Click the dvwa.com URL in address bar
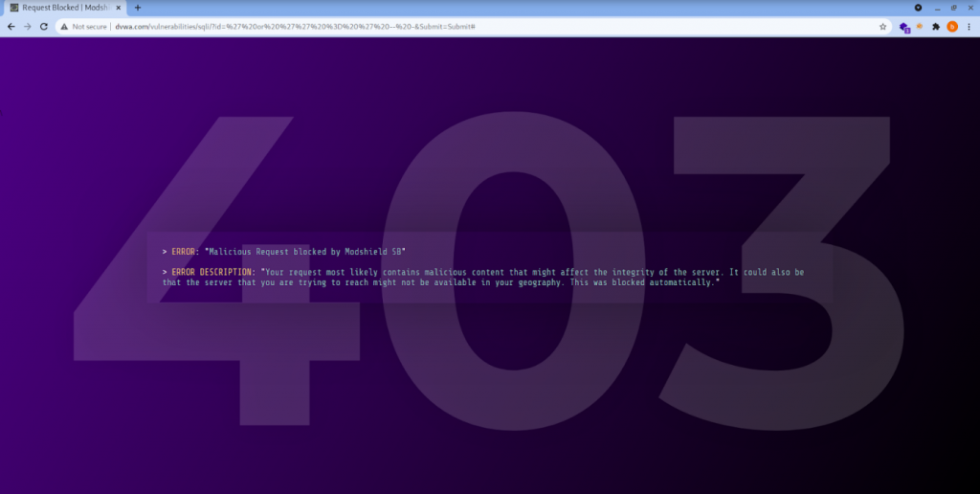The image size is (980, 494). 295,27
